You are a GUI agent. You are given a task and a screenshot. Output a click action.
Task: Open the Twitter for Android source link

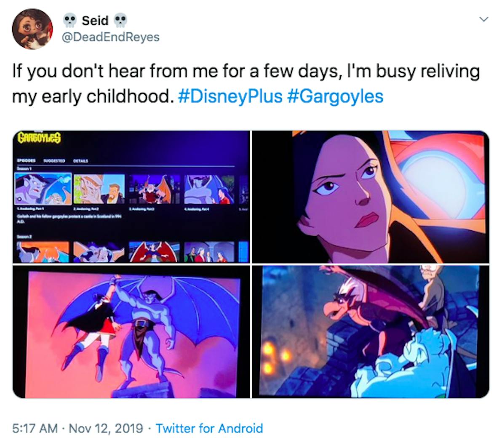pyautogui.click(x=209, y=428)
